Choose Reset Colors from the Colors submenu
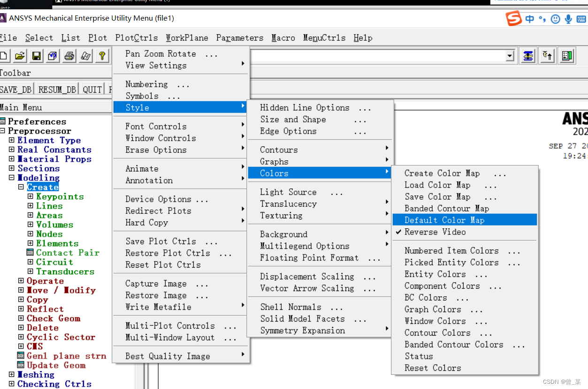Screen dimensions: 588x389 433,368
